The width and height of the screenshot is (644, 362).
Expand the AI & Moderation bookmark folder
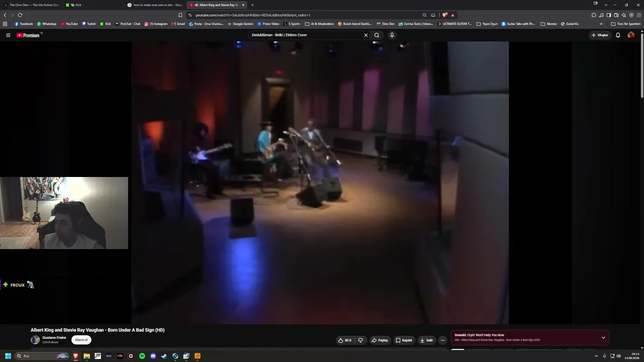pos(319,24)
